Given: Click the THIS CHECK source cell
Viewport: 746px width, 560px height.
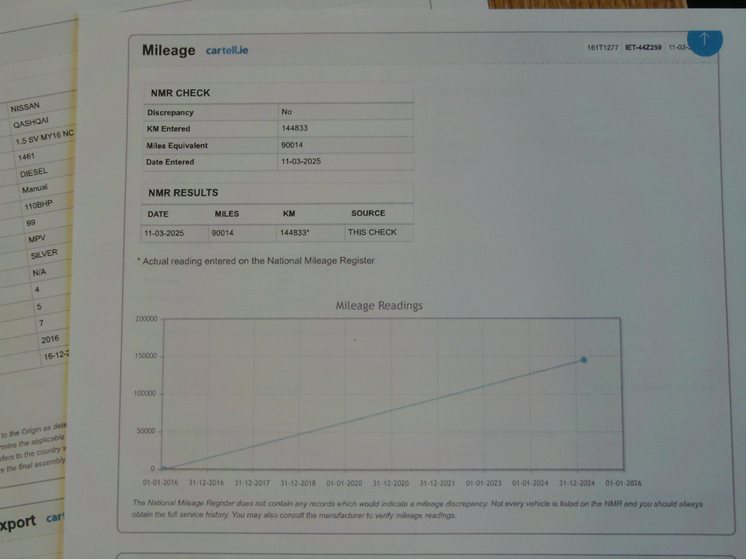Looking at the screenshot, I should (371, 232).
